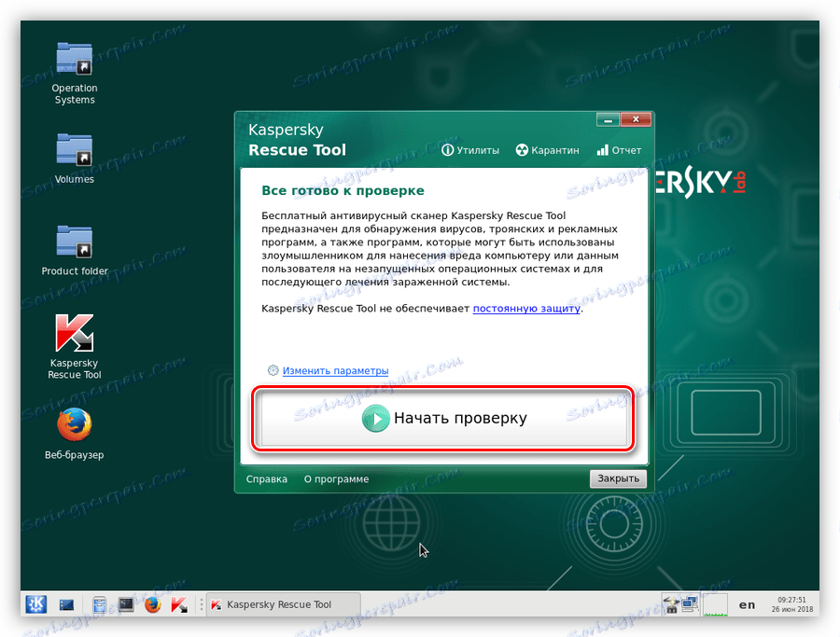Click the Закрыть button
The image size is (840, 637).
pyautogui.click(x=618, y=478)
